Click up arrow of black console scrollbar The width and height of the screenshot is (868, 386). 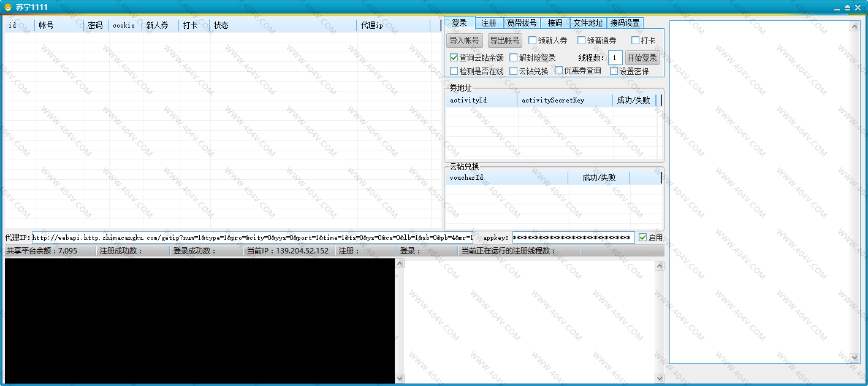coord(400,264)
